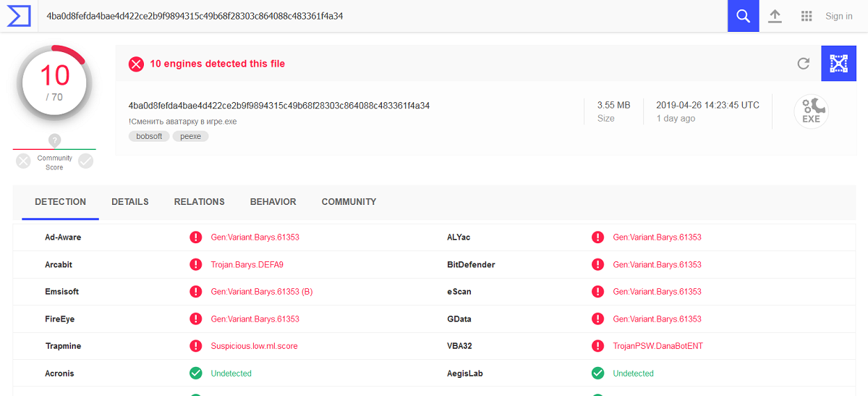Click the Acronis Undetected result
Viewport: 868px width, 396px height.
(x=231, y=374)
